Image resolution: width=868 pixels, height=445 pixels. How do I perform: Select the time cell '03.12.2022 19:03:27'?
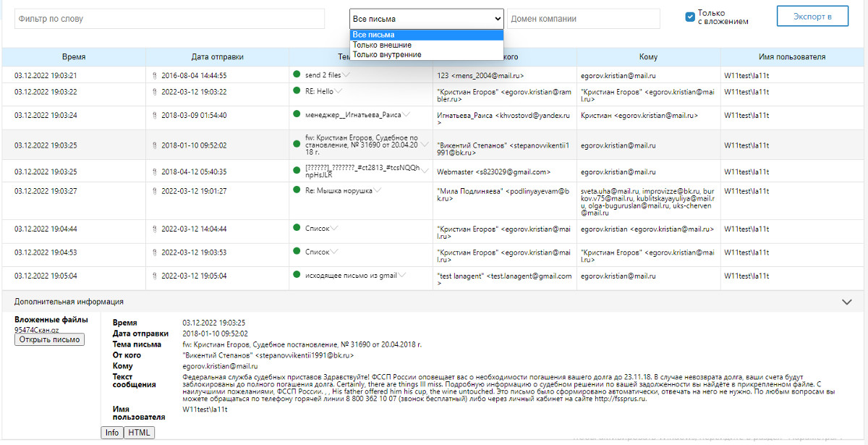(x=46, y=191)
